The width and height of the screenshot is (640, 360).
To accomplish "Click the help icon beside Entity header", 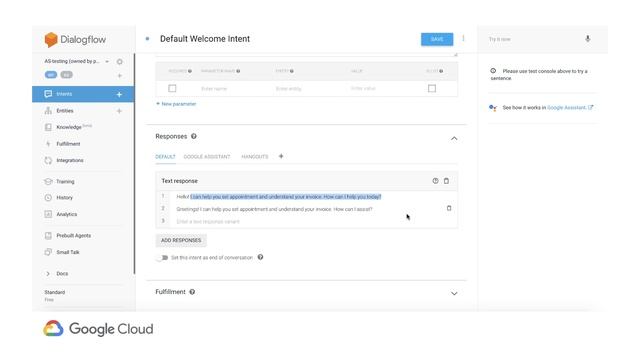I will coord(291,71).
